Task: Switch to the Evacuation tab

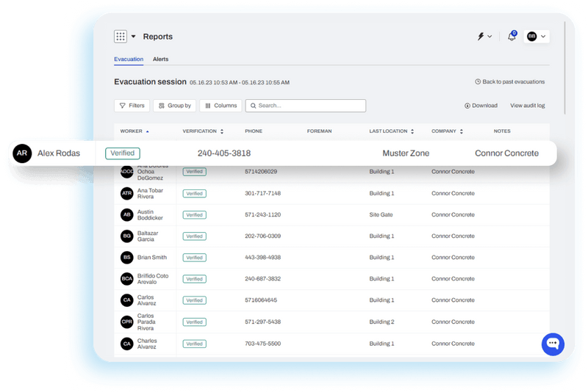Action: pyautogui.click(x=129, y=59)
